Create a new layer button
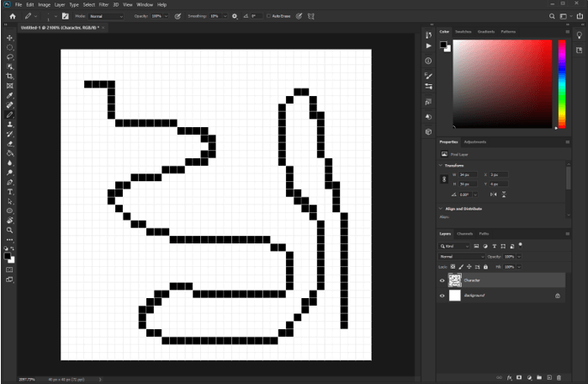 pyautogui.click(x=549, y=377)
